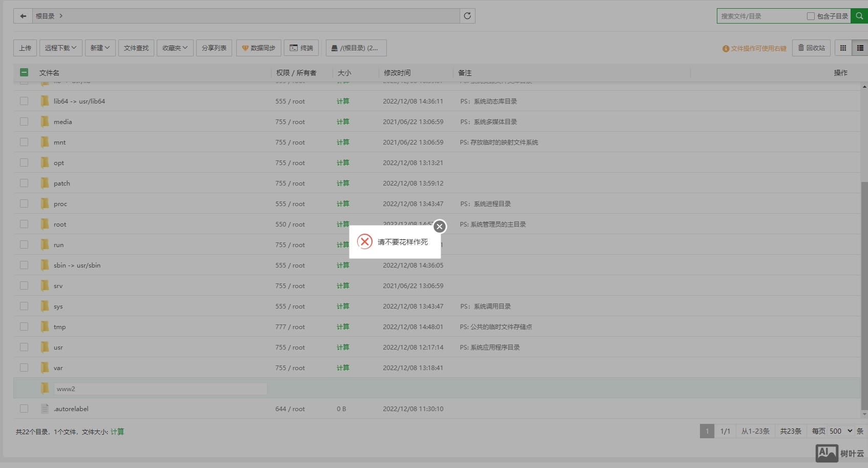868x468 pixels.
Task: Click the back arrow navigation icon
Action: point(23,16)
